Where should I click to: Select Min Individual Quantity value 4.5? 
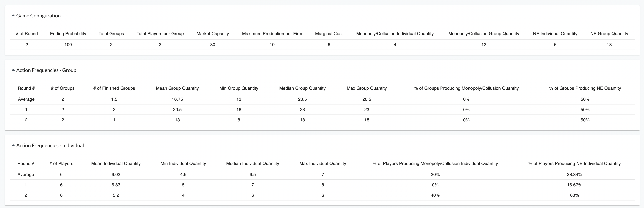183,174
